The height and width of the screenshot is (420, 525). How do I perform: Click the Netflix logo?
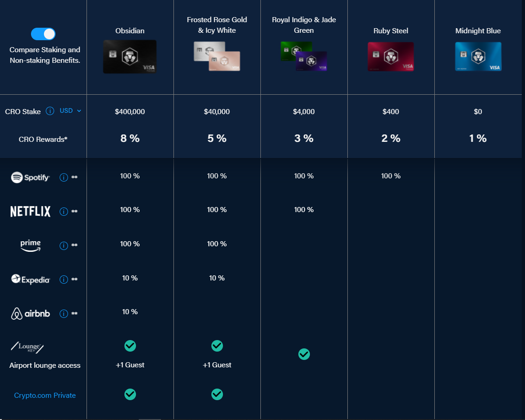(x=31, y=211)
